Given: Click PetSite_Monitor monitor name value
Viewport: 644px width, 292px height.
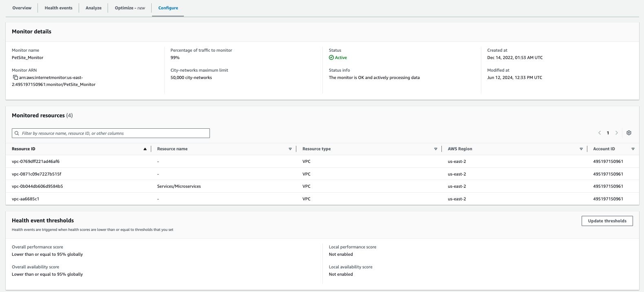Looking at the screenshot, I should 27,57.
